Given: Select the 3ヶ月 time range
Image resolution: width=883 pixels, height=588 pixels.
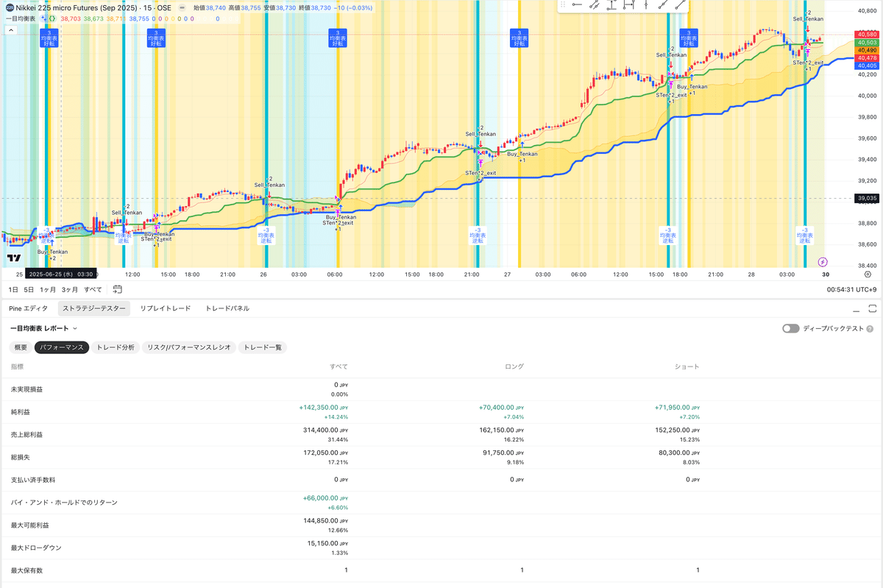Looking at the screenshot, I should click(x=70, y=289).
